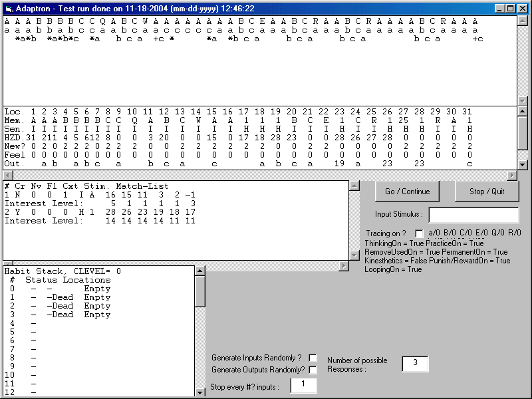Screen dimensions: 532x399
Task: Click the down arrow of the Habit Stack scrollbar
Action: point(200,392)
